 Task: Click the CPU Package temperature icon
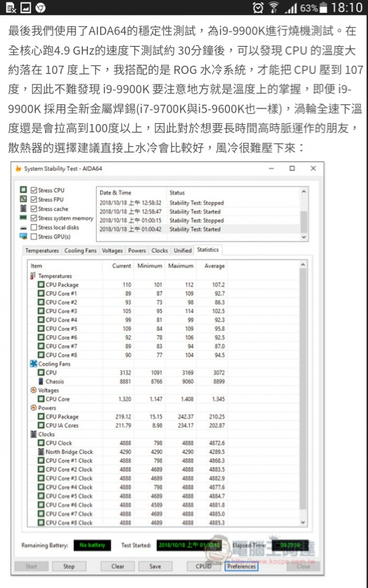pyautogui.click(x=41, y=285)
